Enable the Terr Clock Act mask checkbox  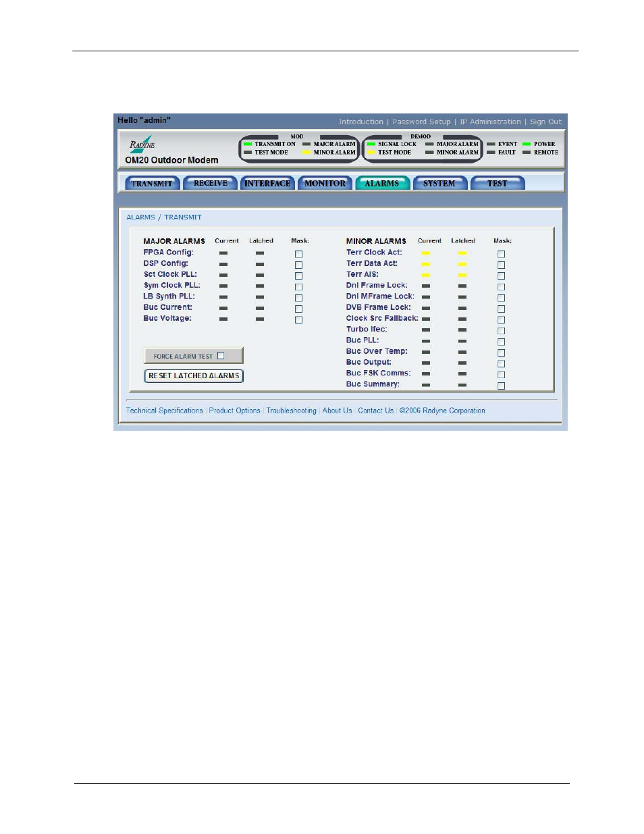pyautogui.click(x=501, y=254)
